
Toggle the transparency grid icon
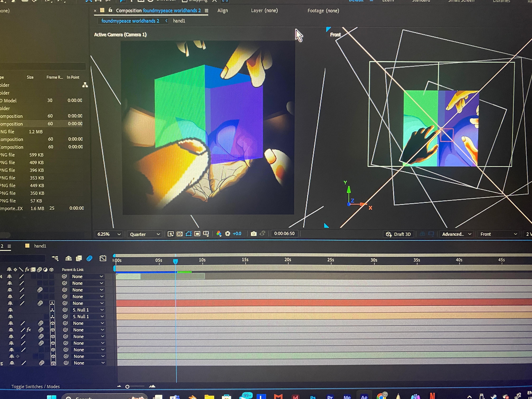[179, 234]
